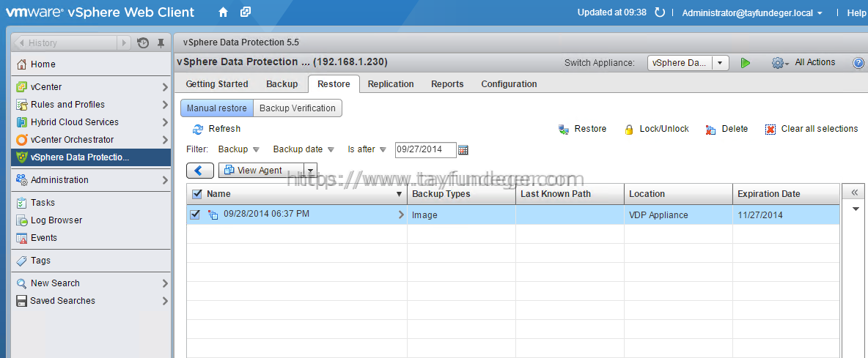The width and height of the screenshot is (868, 358).
Task: Open the Replication tab
Action: [391, 84]
